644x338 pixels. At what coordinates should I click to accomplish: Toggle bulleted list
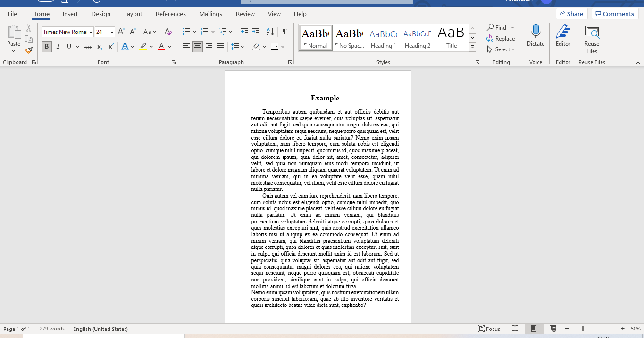coord(185,32)
